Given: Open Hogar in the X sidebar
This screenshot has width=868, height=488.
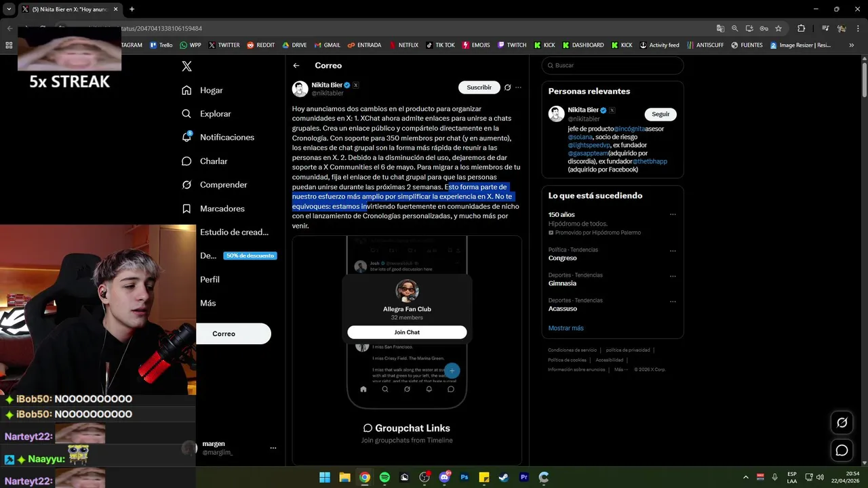Looking at the screenshot, I should click(x=202, y=90).
